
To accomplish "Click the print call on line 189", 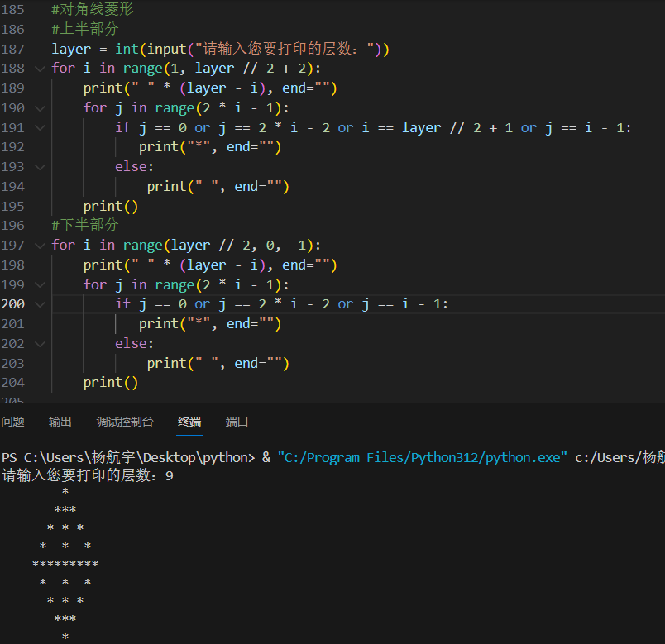I will coord(210,88).
